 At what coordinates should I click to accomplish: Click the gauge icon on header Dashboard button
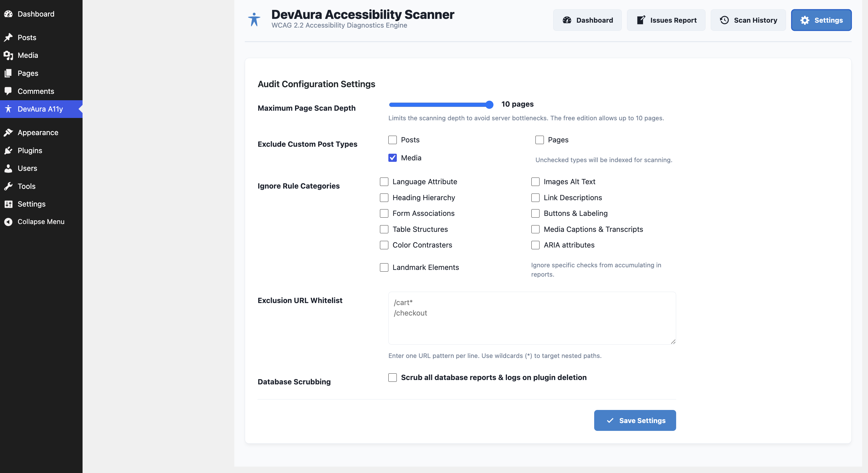(567, 20)
